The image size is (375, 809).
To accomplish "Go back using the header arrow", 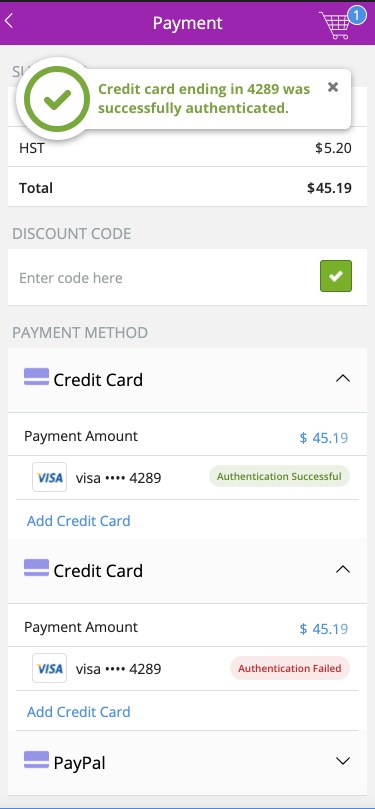I will (8, 22).
